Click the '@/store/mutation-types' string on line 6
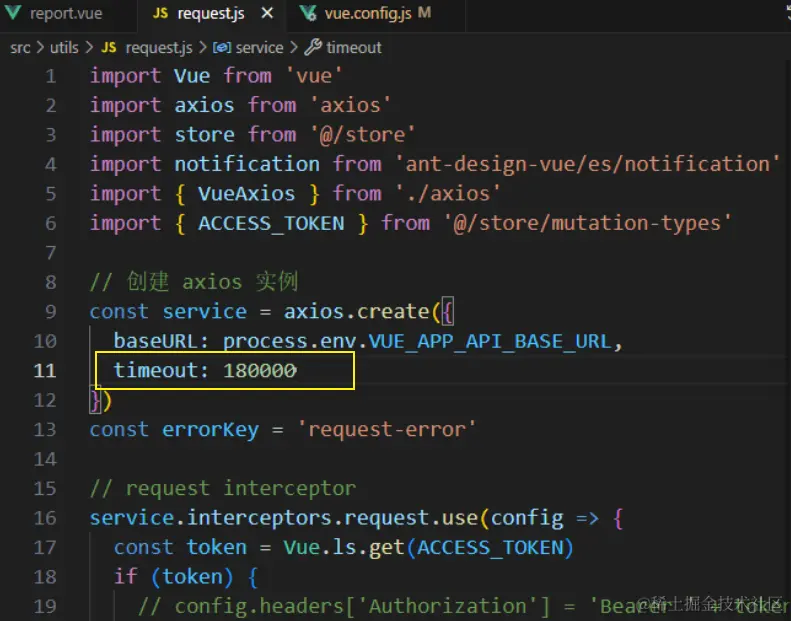The image size is (791, 621). pyautogui.click(x=587, y=223)
